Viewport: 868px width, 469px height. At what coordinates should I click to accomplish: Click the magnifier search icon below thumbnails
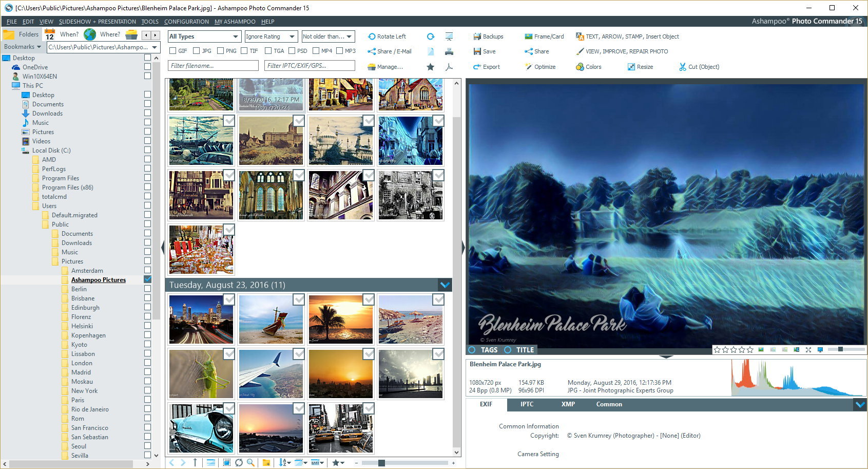coord(250,463)
